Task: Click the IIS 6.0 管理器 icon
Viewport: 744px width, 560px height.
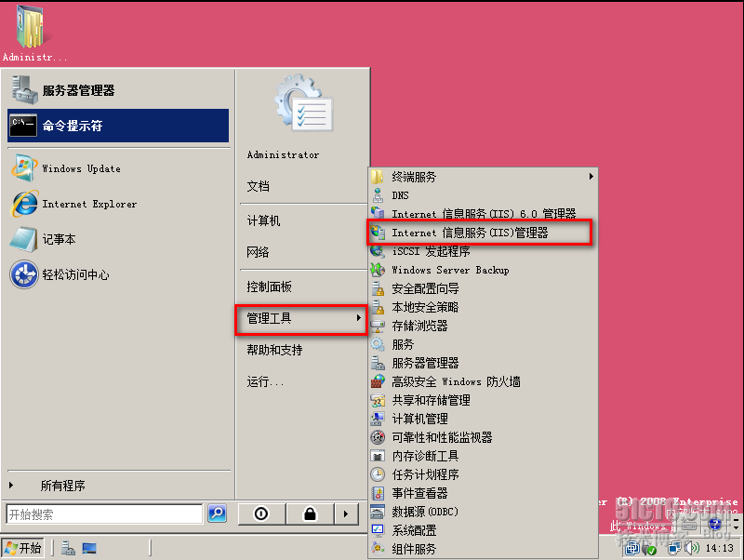Action: pos(378,213)
